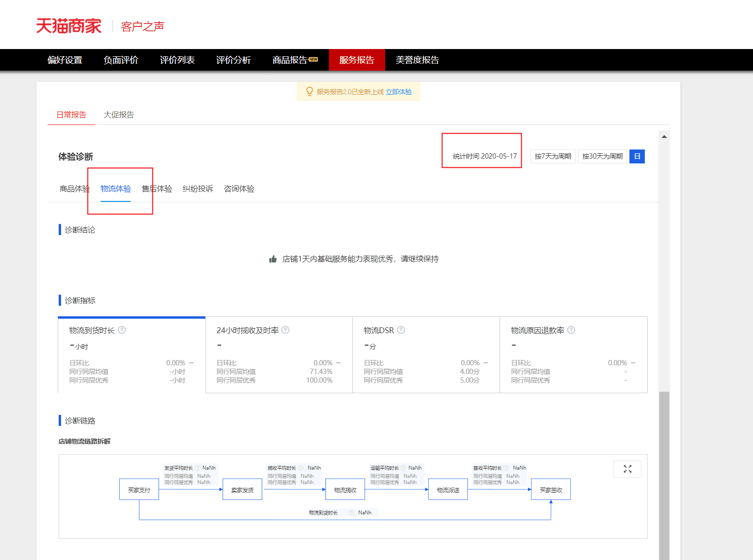Open 偏好设置 in the top navigation
Viewport: 753px width, 560px height.
pos(65,60)
